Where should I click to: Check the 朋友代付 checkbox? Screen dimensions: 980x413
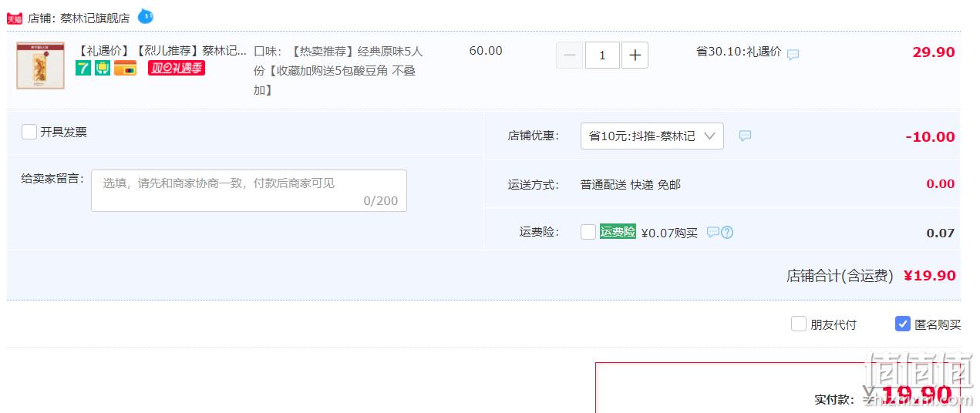(799, 324)
